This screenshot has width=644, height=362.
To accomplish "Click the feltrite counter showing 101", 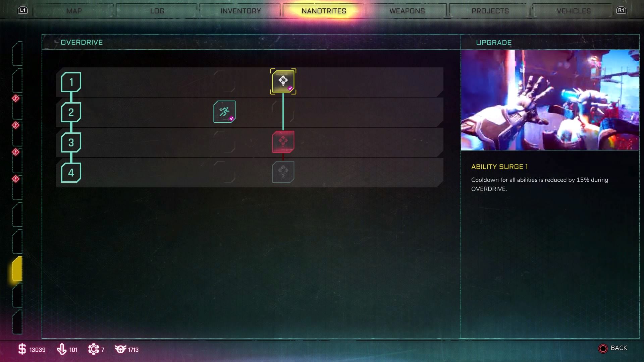I will tap(67, 349).
